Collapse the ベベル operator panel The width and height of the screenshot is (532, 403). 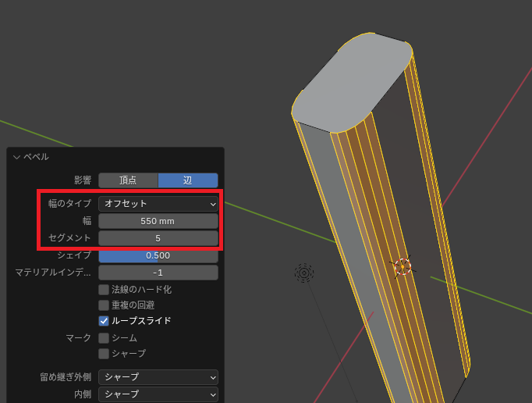pyautogui.click(x=17, y=157)
